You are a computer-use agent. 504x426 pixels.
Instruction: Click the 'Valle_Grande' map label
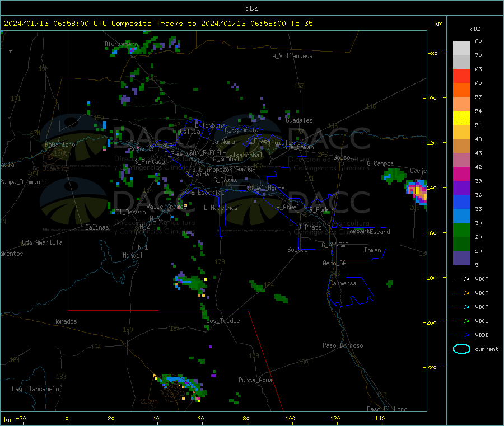(166, 206)
